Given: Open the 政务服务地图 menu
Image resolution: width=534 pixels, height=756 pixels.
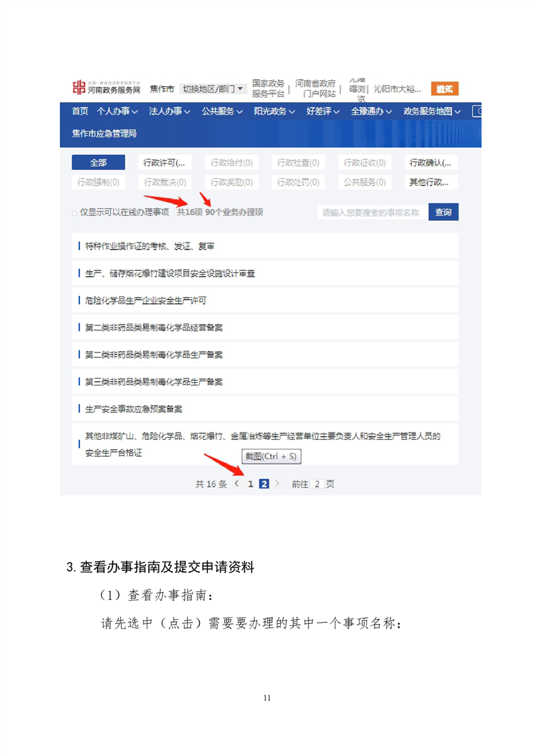Looking at the screenshot, I should pos(432,111).
